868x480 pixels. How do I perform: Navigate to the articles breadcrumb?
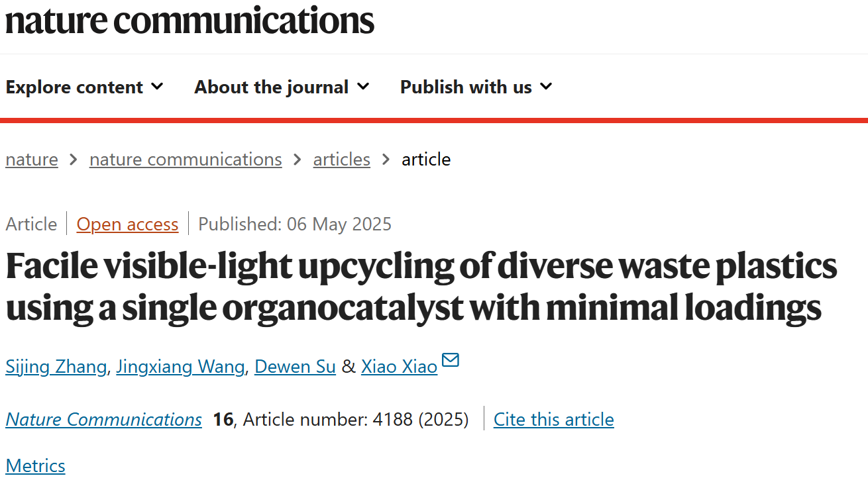[342, 160]
